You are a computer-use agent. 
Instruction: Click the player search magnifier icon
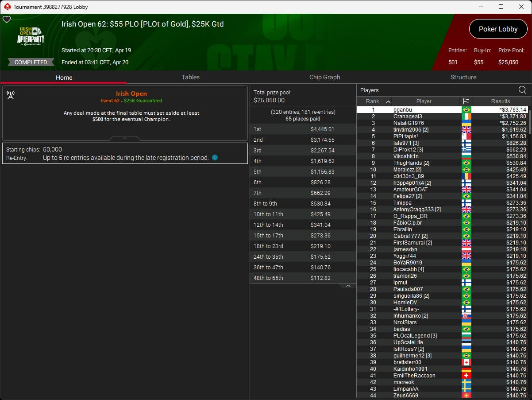pyautogui.click(x=522, y=90)
